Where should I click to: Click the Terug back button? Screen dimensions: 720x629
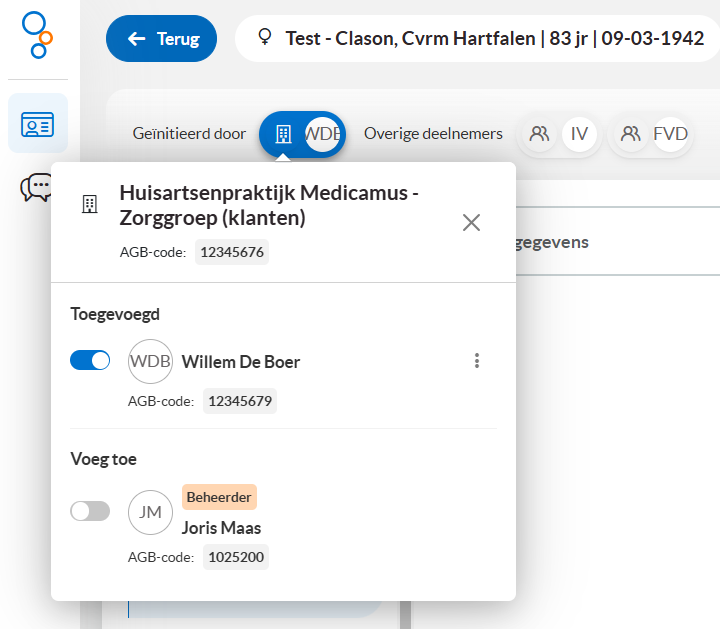point(161,39)
